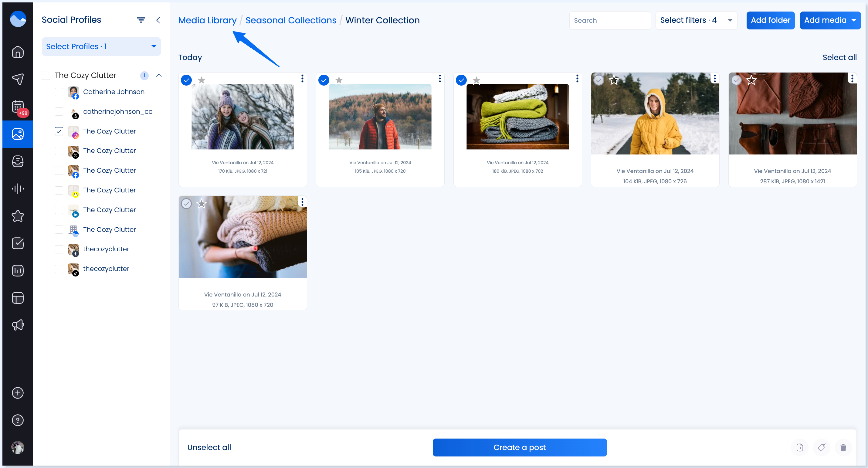Open the red jacket man thumbnail
The height and width of the screenshot is (468, 868).
380,117
